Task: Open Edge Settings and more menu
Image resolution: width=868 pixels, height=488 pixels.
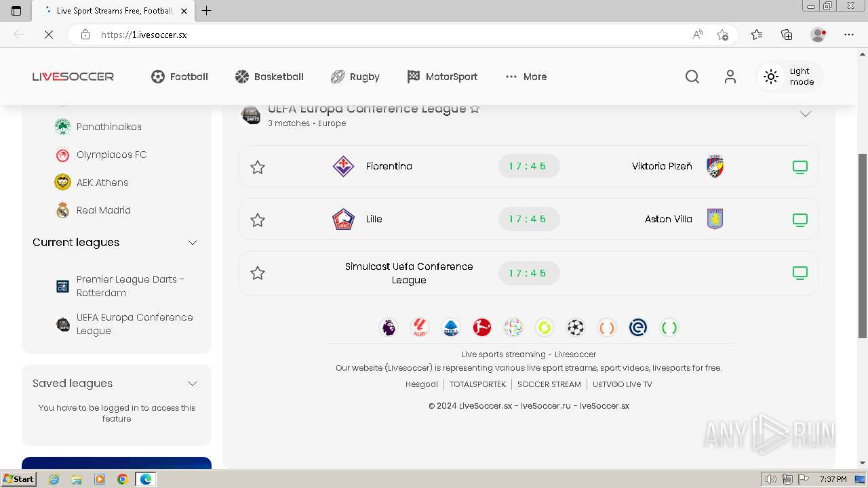Action: tap(849, 35)
